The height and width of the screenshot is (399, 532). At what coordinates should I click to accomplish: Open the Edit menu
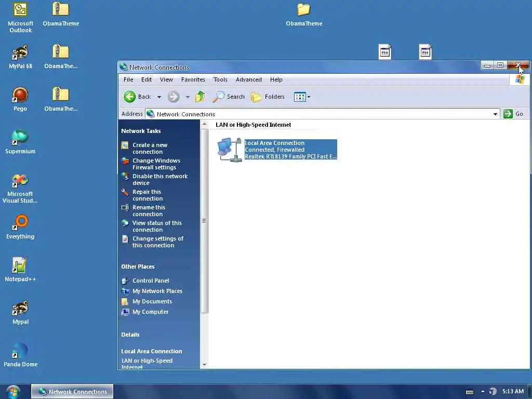pos(146,79)
